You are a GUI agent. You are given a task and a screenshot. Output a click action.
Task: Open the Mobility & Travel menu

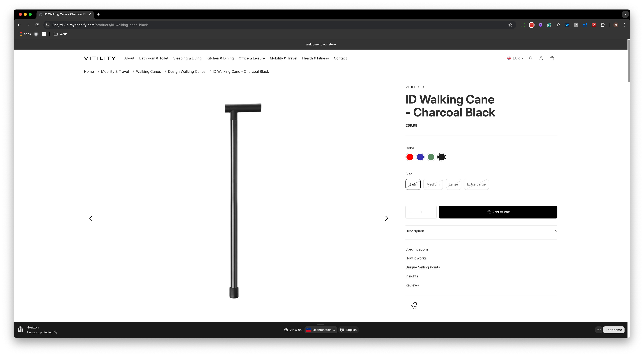[x=283, y=58]
